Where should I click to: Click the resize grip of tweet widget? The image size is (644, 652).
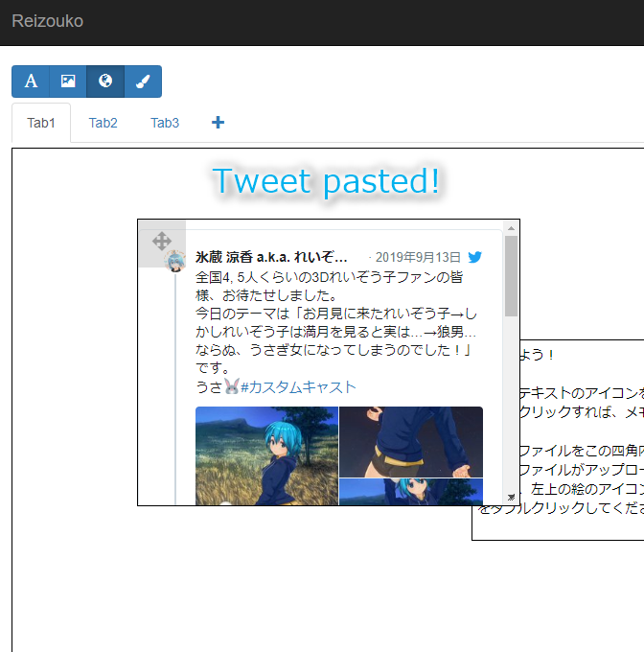coord(511,498)
